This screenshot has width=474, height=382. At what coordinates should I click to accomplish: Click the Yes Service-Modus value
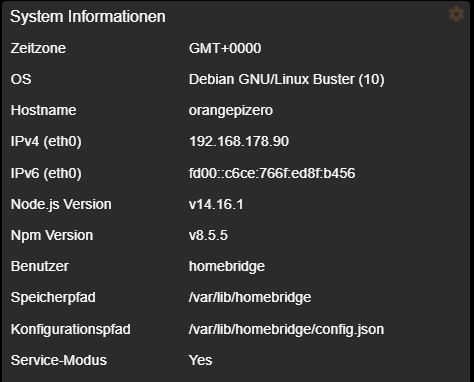point(200,360)
